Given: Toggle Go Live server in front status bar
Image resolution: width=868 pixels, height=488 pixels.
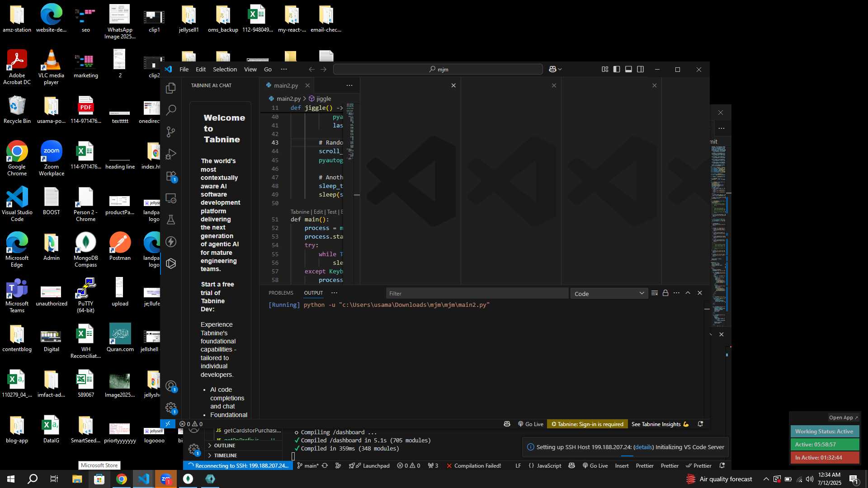Looking at the screenshot, I should [x=531, y=424].
